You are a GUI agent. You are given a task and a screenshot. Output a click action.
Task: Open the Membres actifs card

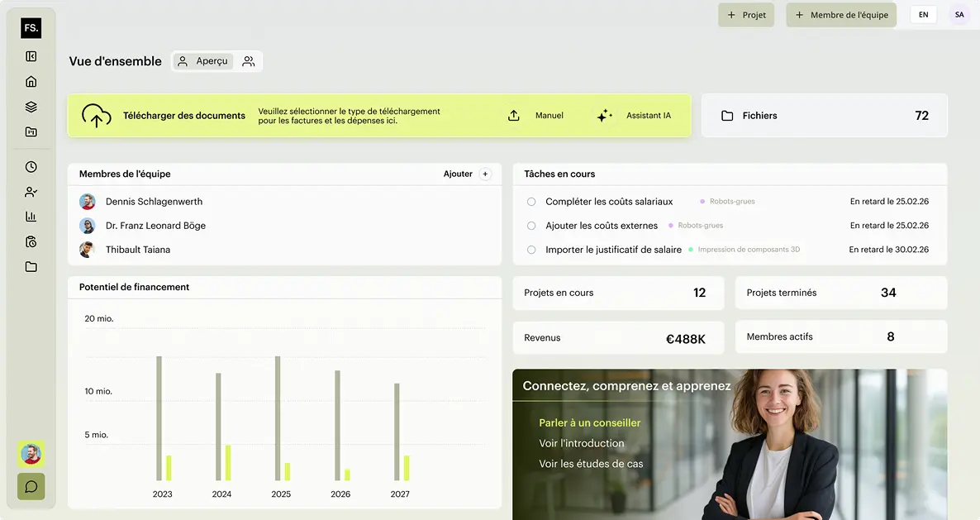coord(841,336)
